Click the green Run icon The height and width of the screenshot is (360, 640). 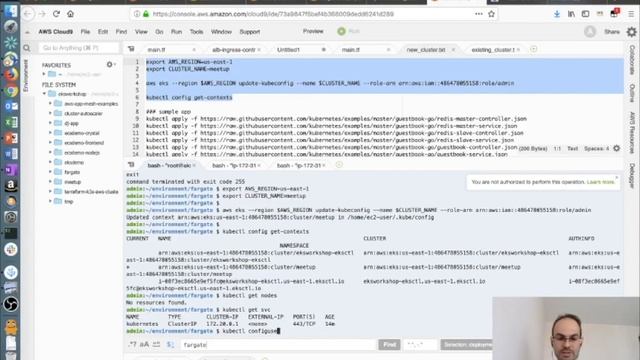click(x=342, y=31)
